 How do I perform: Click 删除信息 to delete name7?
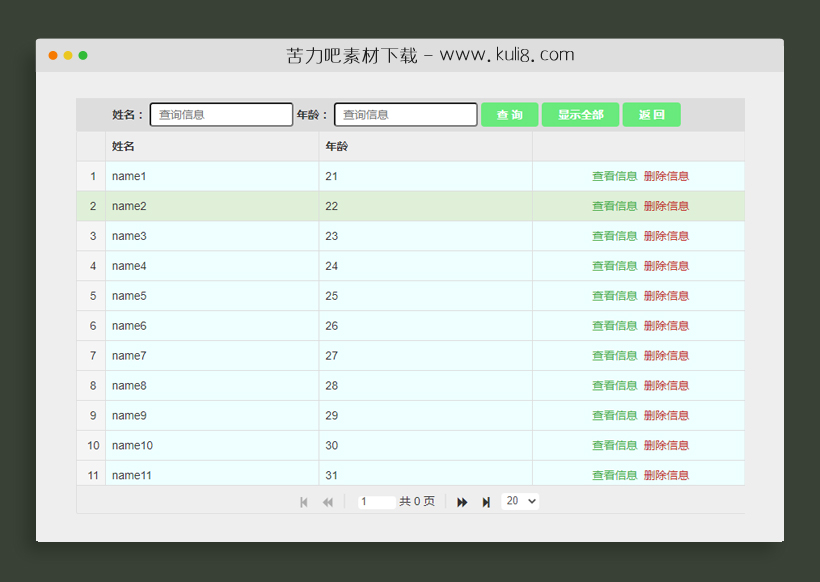pyautogui.click(x=667, y=356)
